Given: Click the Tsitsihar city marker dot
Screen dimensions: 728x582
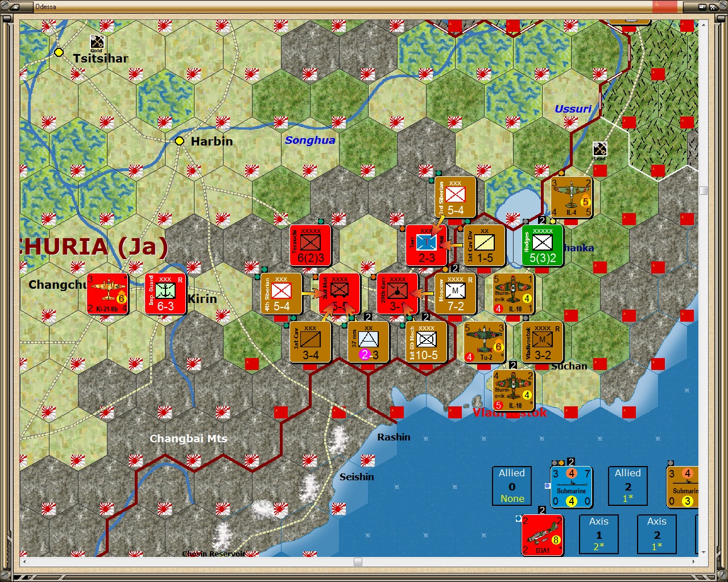Looking at the screenshot, I should (x=59, y=52).
